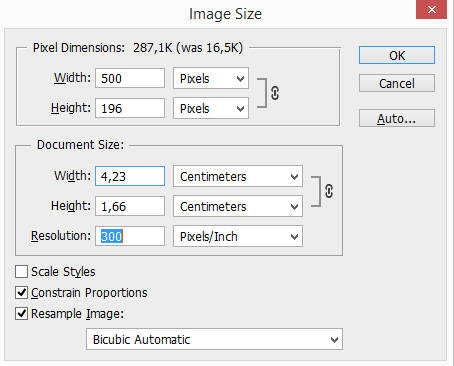The width and height of the screenshot is (454, 366).
Task: Open the Pixels/Inch resolution unit dropdown
Action: coord(238,236)
